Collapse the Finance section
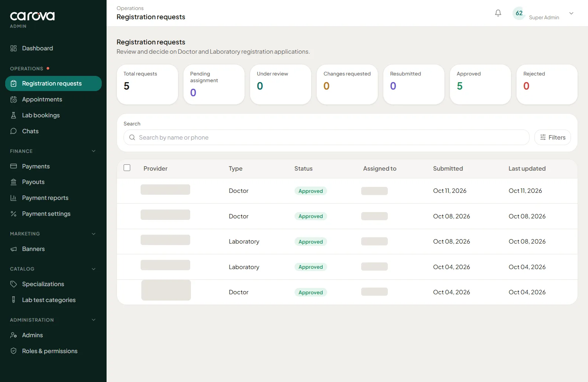This screenshot has width=588, height=382. tap(94, 151)
